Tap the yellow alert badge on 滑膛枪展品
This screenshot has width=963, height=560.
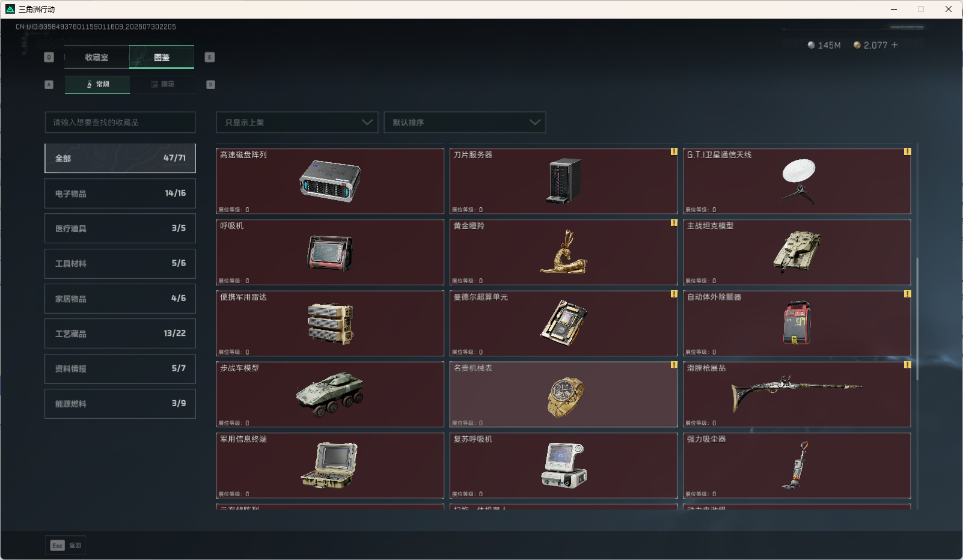pyautogui.click(x=907, y=365)
